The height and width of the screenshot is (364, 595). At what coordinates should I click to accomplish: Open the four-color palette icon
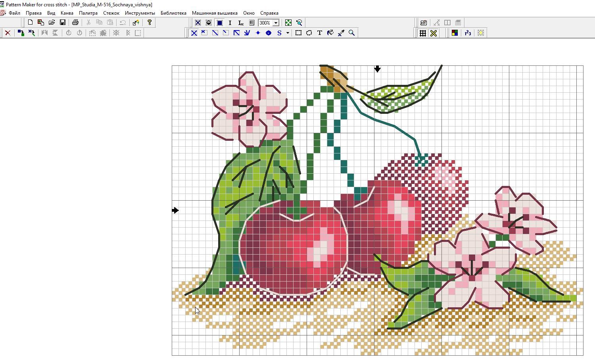[x=455, y=33]
